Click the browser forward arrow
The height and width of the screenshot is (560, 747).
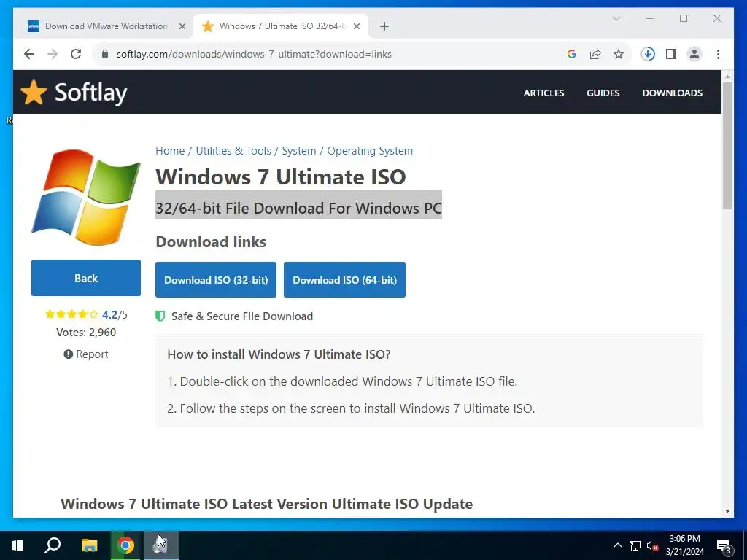53,54
